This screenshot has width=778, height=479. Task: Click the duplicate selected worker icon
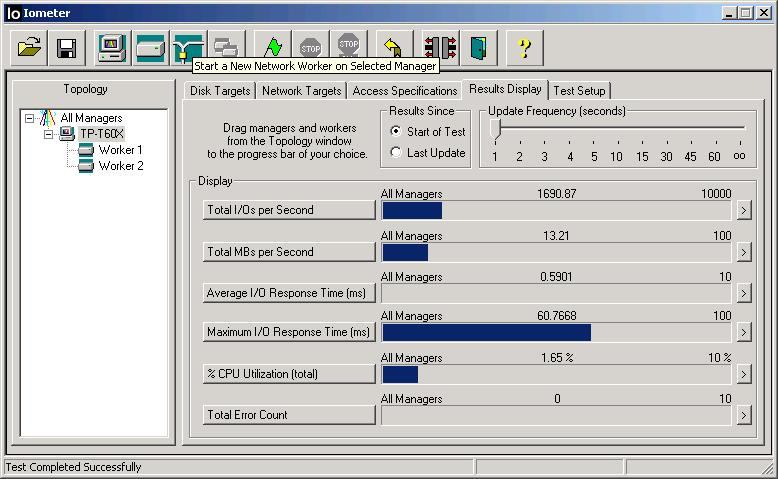coord(226,48)
